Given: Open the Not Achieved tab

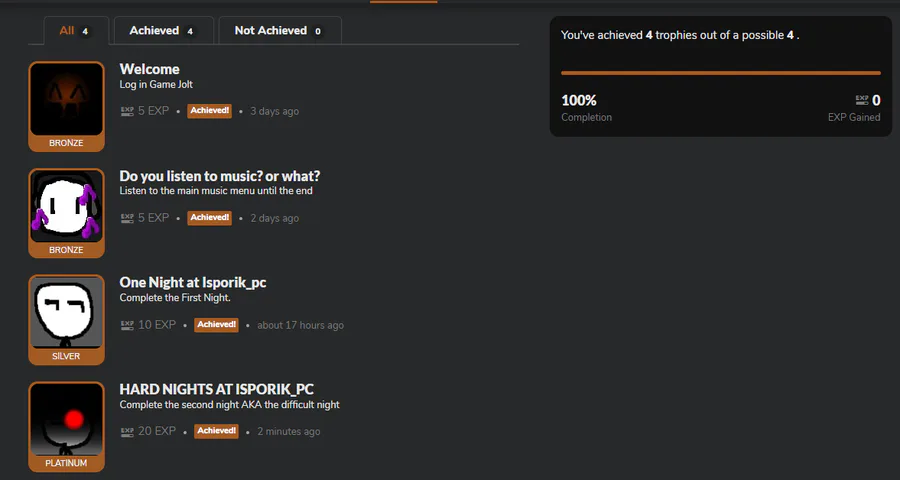Looking at the screenshot, I should (x=279, y=31).
